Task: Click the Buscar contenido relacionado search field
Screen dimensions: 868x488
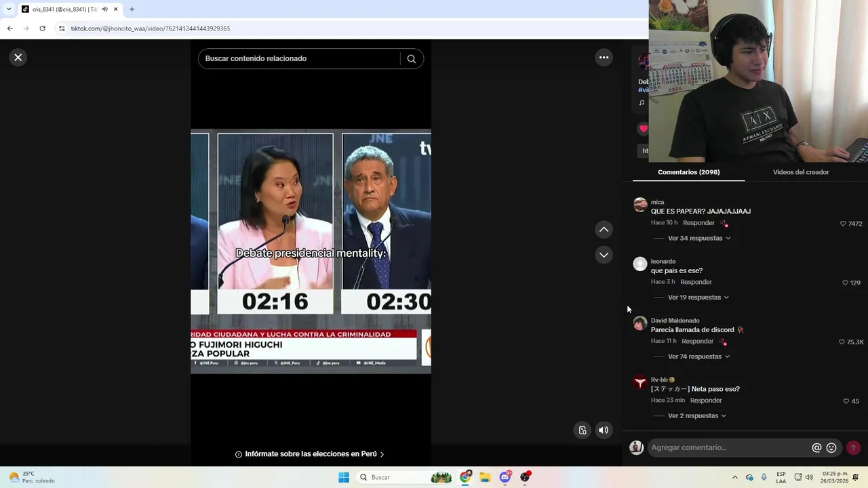Action: 300,58
